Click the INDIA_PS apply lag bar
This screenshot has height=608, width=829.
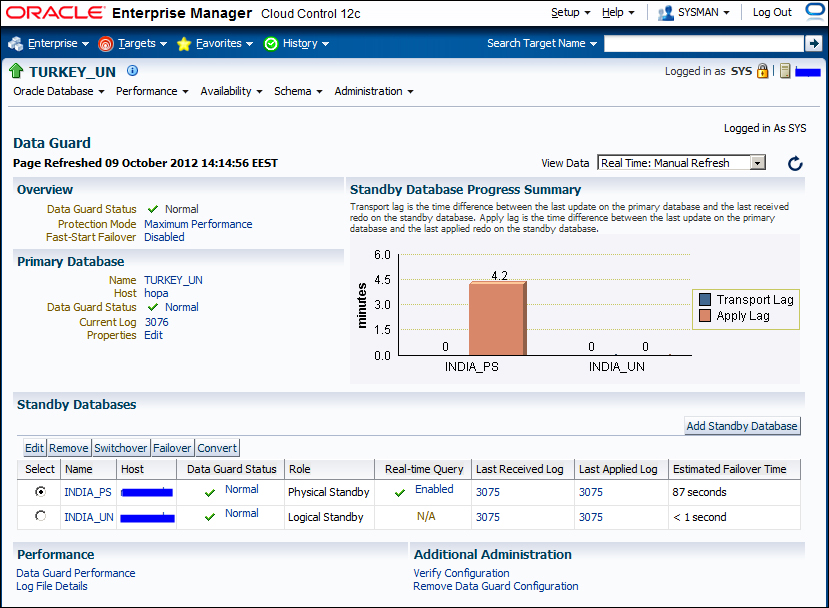(x=498, y=318)
